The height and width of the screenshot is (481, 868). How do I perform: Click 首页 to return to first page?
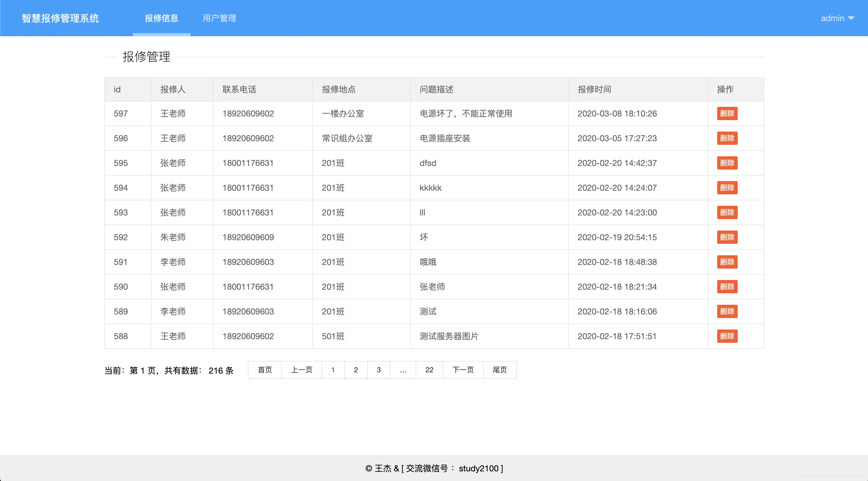(265, 370)
